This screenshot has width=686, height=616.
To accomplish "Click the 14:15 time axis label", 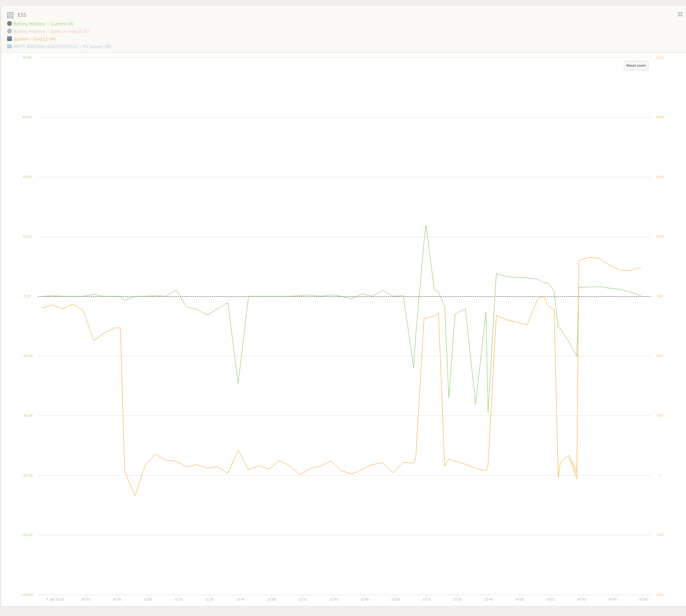I will [x=550, y=599].
